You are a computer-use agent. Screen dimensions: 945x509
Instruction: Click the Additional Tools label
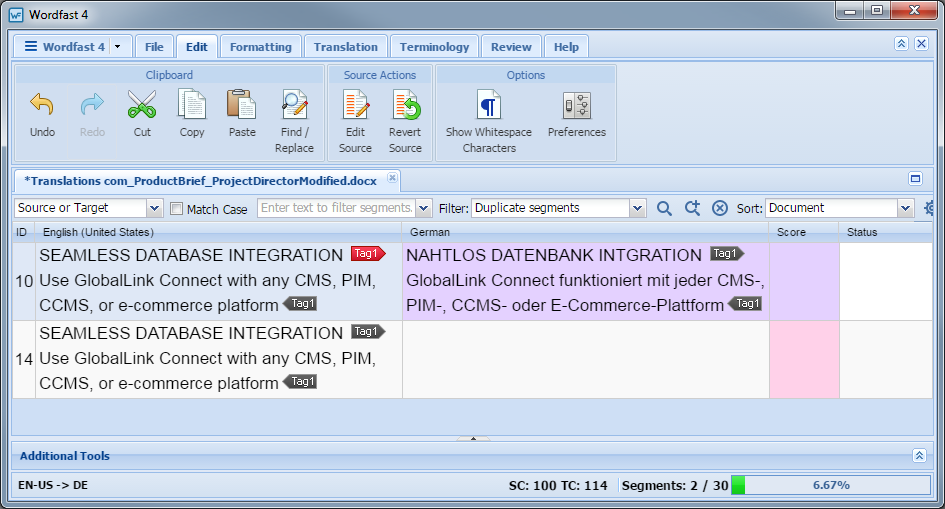tap(64, 456)
